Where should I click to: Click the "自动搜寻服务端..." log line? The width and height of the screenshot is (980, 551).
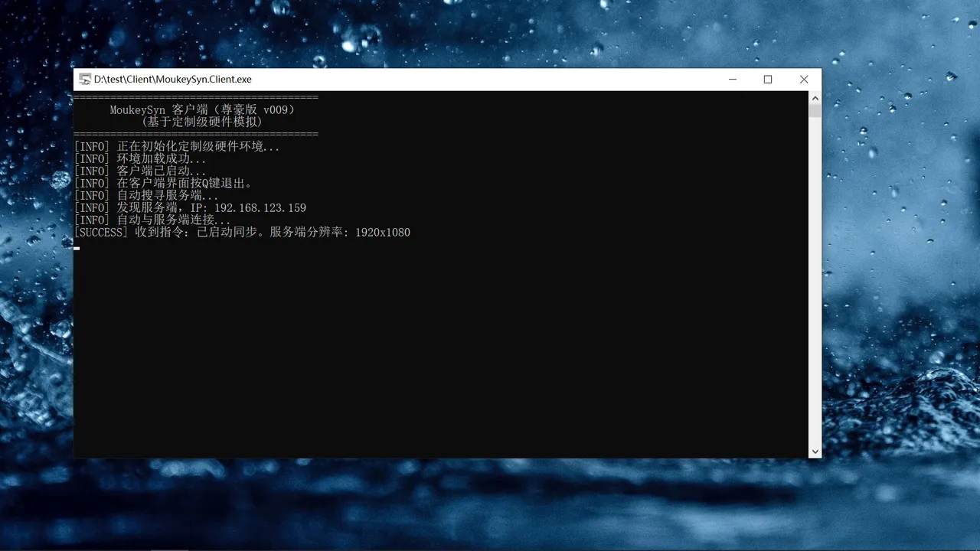point(146,196)
